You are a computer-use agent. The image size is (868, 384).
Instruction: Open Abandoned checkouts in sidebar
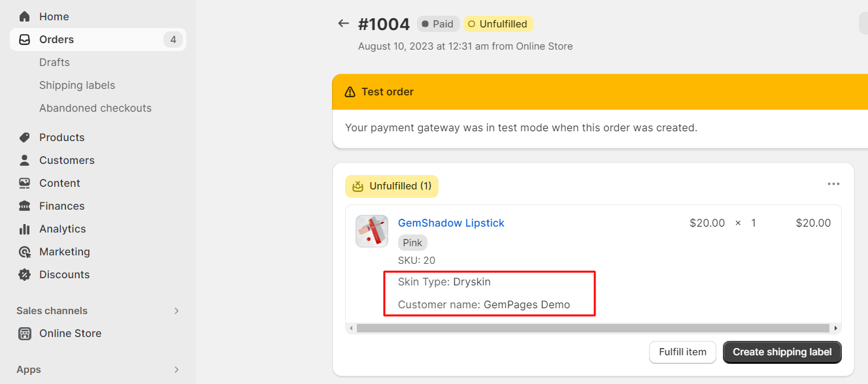[x=95, y=108]
